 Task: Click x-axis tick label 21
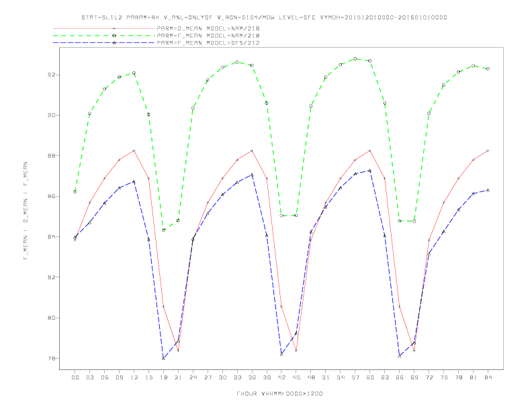[x=178, y=377]
